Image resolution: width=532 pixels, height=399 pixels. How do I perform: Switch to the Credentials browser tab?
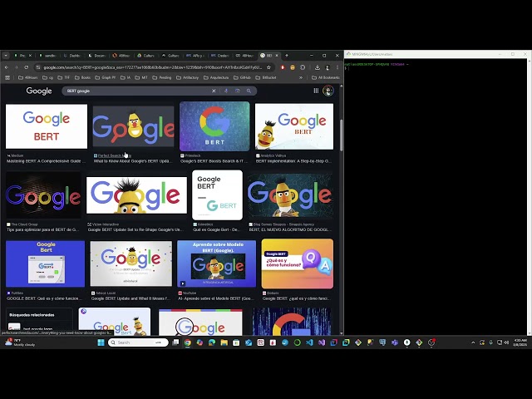point(219,56)
